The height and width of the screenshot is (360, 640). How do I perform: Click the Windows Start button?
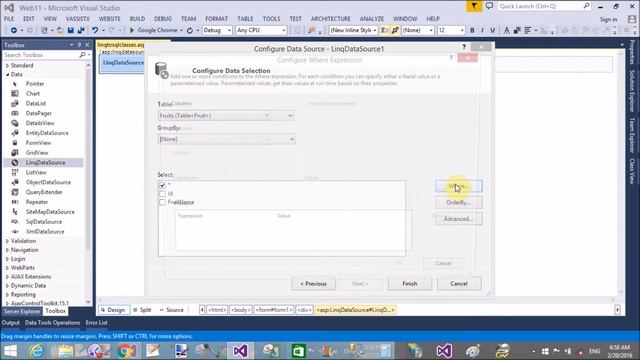click(10, 351)
